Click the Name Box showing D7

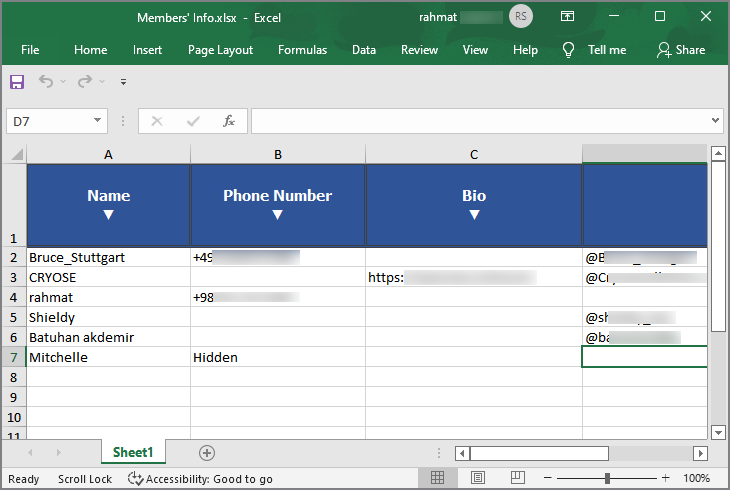coord(49,121)
